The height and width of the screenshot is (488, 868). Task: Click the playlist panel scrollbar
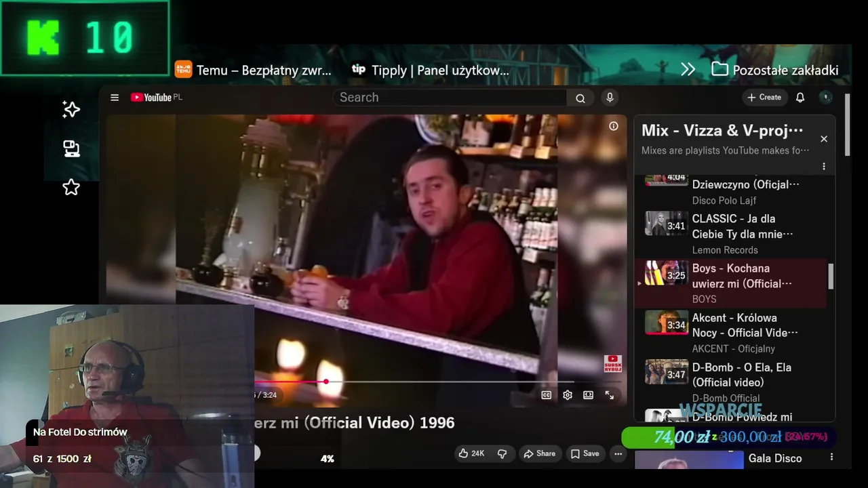831,276
